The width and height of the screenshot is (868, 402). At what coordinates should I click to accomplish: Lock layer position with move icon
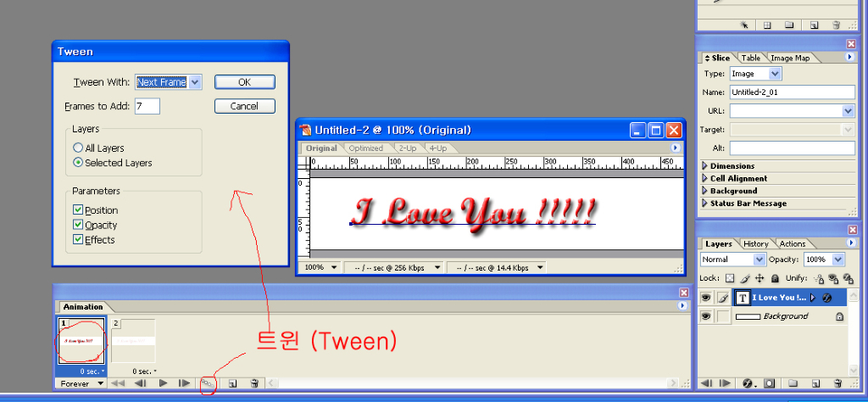(x=760, y=278)
